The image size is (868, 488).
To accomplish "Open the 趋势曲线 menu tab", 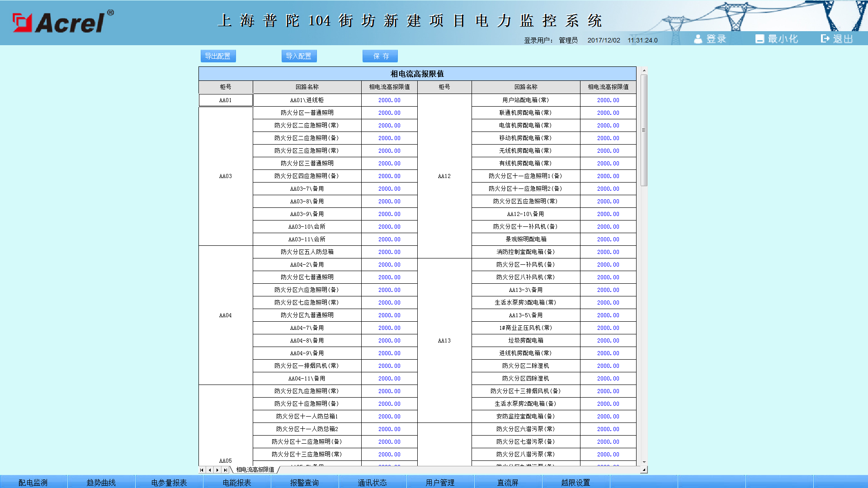I will pyautogui.click(x=101, y=482).
